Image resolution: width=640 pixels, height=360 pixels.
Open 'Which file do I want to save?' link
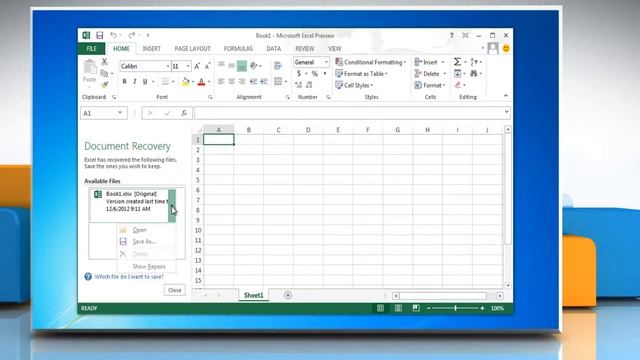[x=129, y=277]
